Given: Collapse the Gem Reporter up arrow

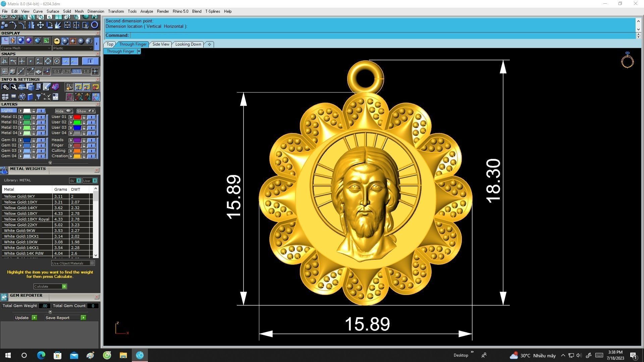Looking at the screenshot, I should coord(50,312).
